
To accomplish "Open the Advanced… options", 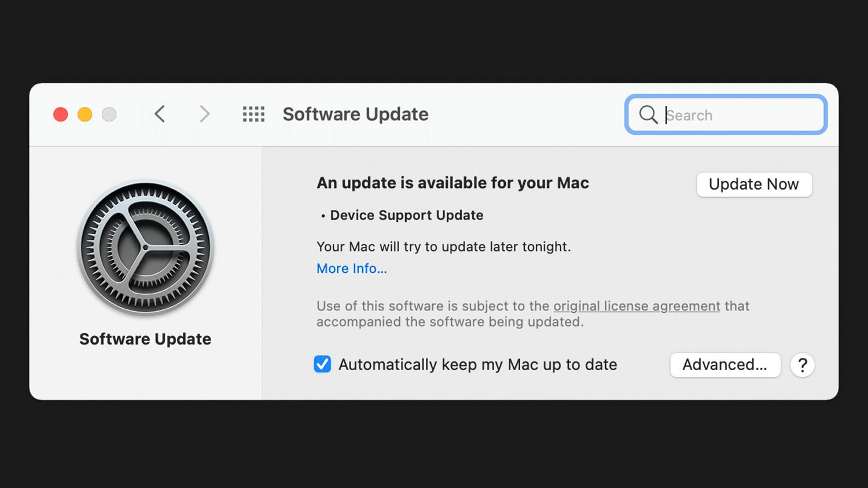I will (725, 365).
